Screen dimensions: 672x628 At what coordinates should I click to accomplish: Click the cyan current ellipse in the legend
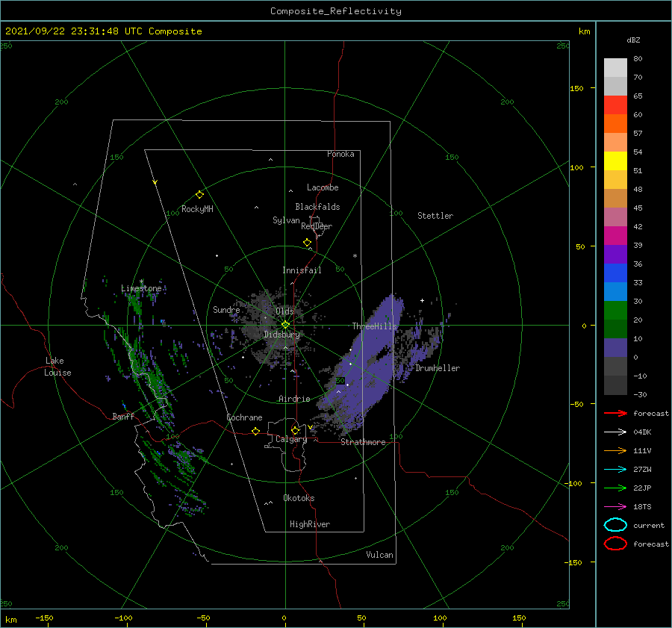(x=615, y=525)
